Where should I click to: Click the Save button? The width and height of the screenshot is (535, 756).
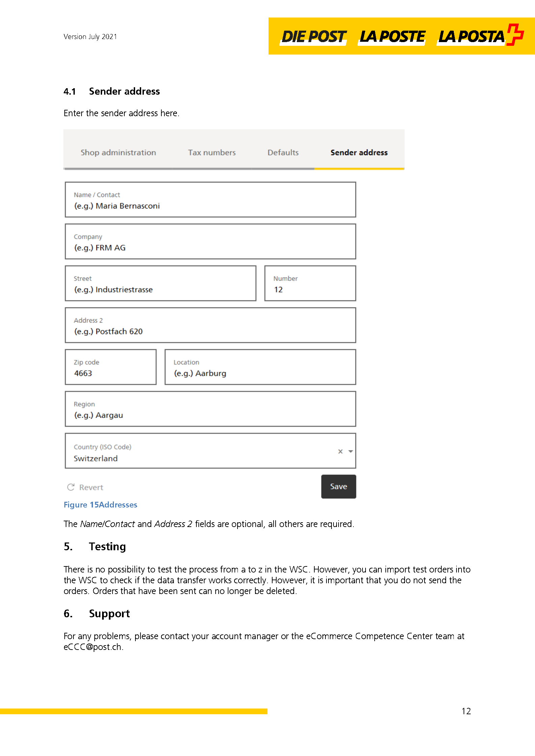point(338,486)
